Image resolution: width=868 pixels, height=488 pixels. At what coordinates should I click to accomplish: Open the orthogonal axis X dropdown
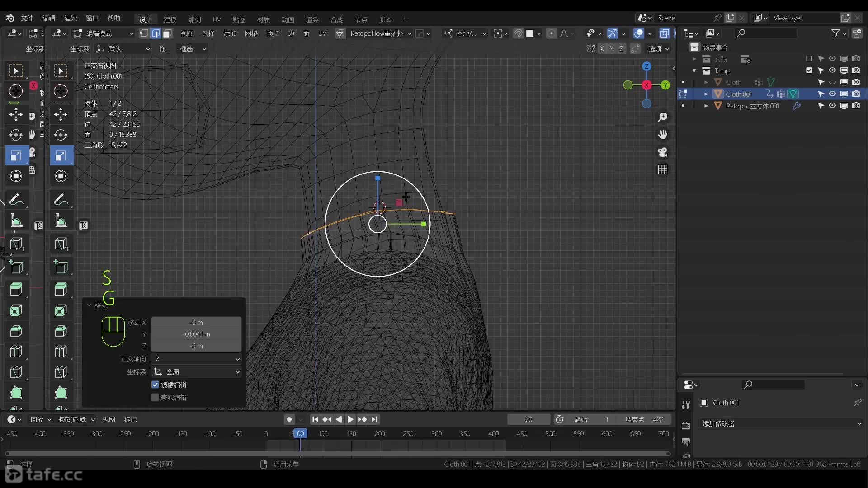[196, 359]
